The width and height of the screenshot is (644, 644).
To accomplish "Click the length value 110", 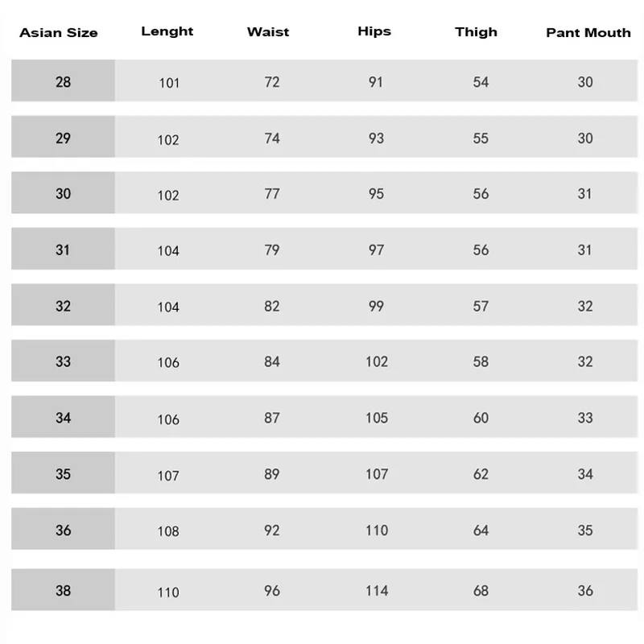I will 168,592.
